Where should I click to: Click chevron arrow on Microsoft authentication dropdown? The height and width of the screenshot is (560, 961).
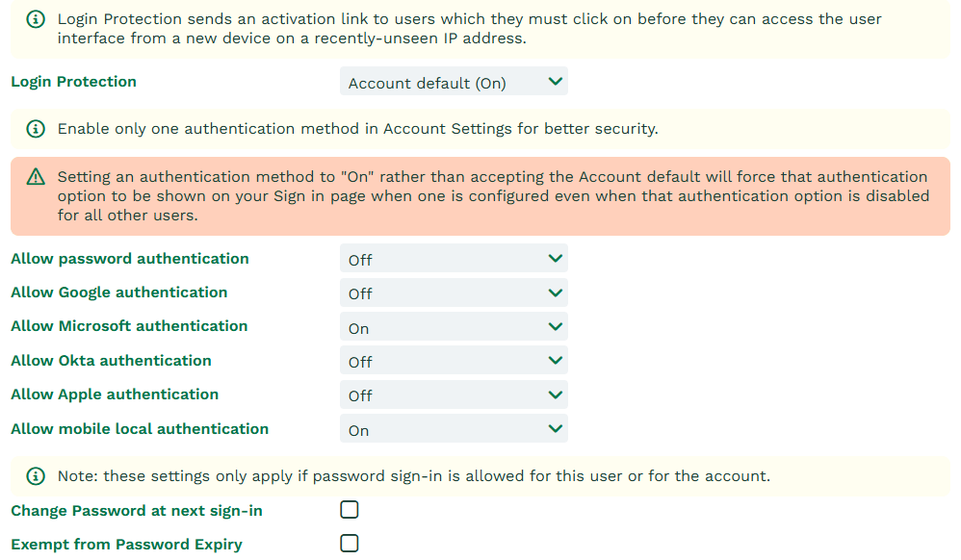pyautogui.click(x=555, y=327)
